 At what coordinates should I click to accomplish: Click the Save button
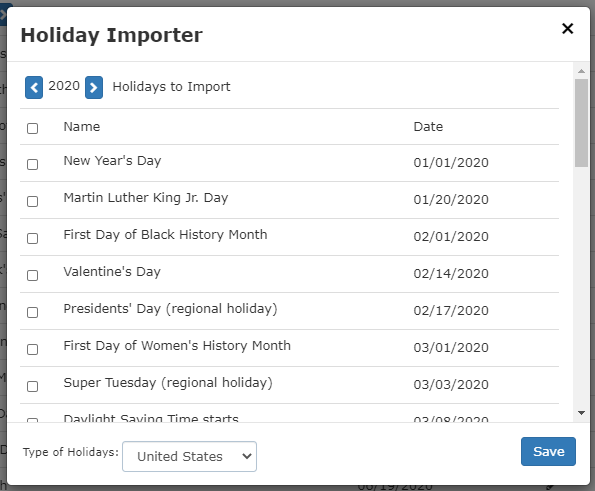[548, 452]
